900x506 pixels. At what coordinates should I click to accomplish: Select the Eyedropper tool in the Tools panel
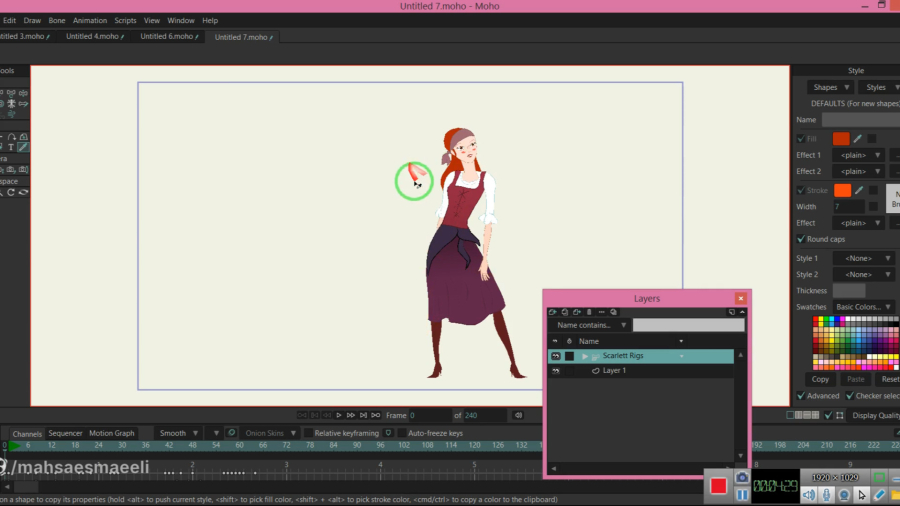tap(23, 147)
